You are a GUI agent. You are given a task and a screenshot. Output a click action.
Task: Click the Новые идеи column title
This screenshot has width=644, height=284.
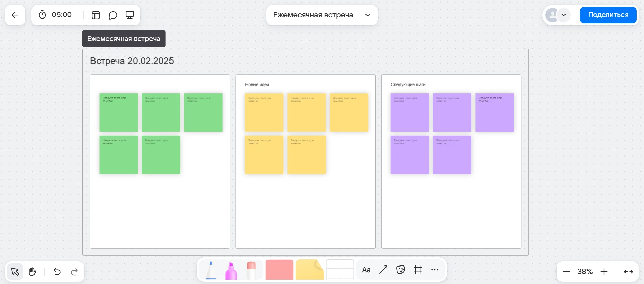[x=257, y=85]
